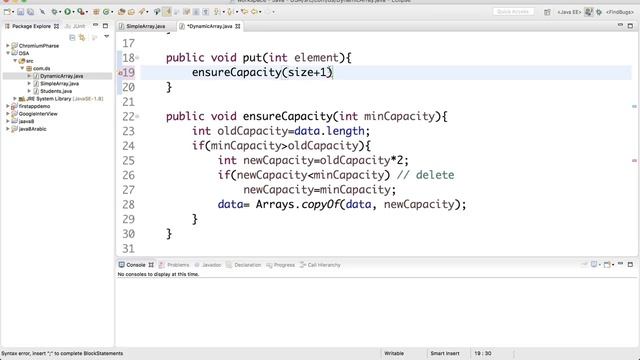
Task: Open Package Explorer view menu triangle
Action: (x=107, y=37)
